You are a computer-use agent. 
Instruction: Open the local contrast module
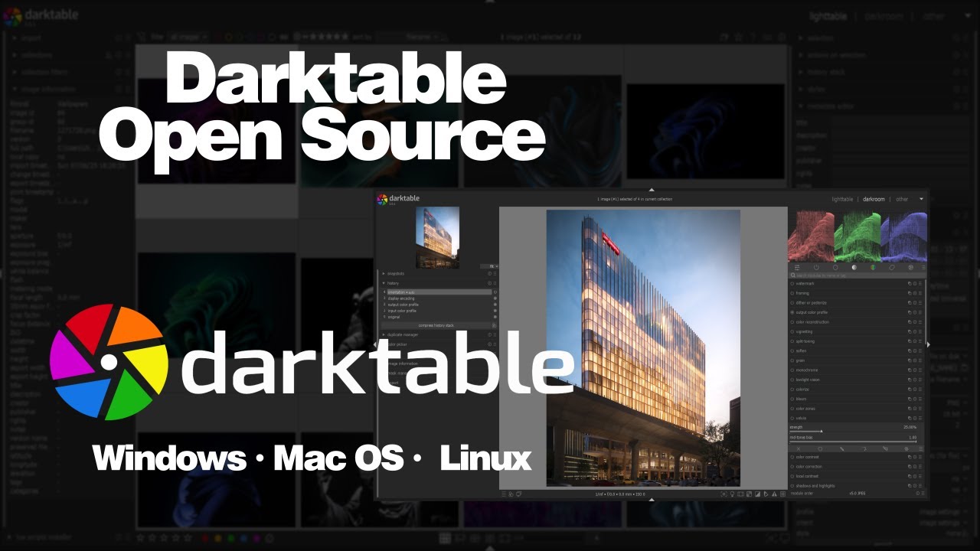856,476
